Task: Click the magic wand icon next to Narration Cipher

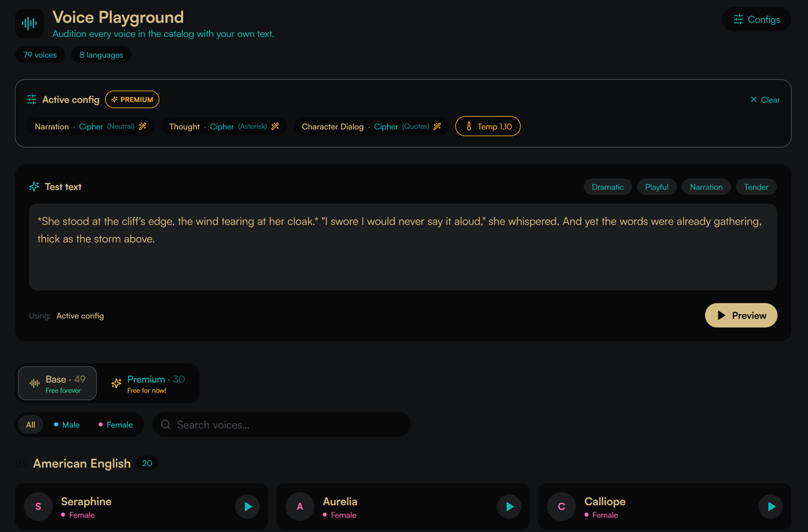Action: coord(143,126)
